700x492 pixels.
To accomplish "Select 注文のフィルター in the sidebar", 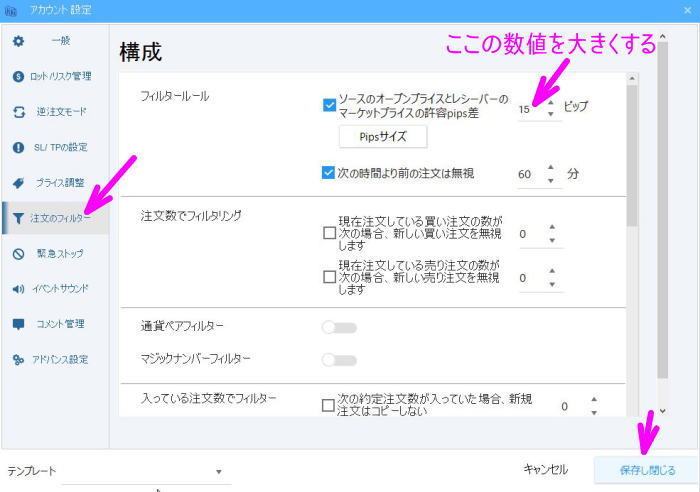I will click(55, 218).
